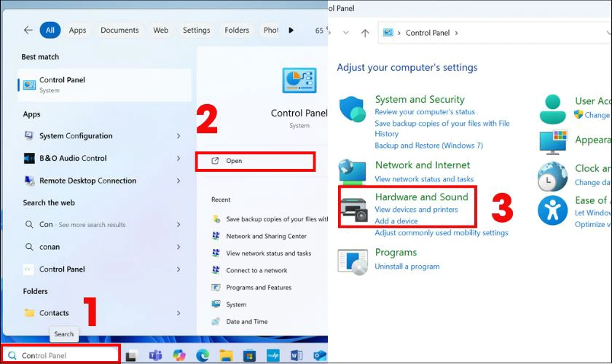Click the Control Panel address bar
Viewport: 612px width, 364px height.
495,33
